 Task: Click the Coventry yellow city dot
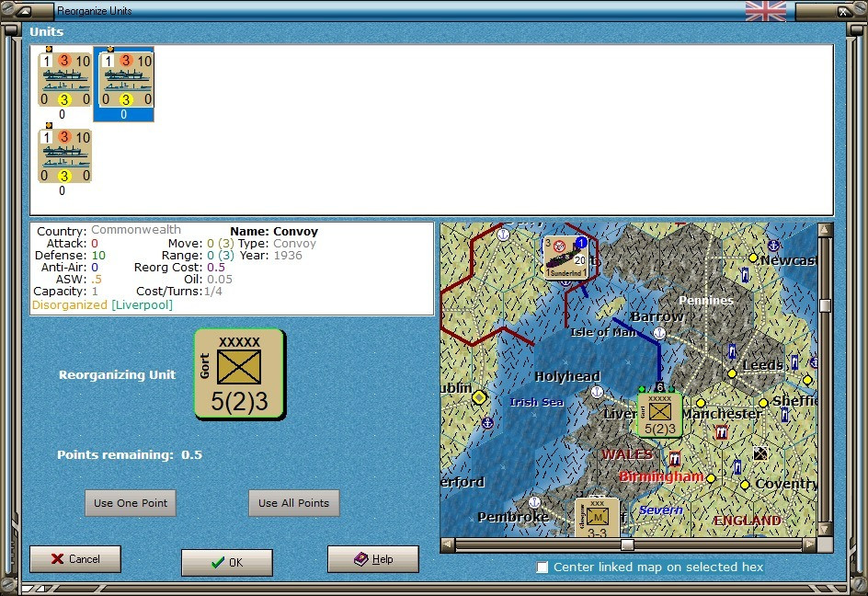point(745,485)
